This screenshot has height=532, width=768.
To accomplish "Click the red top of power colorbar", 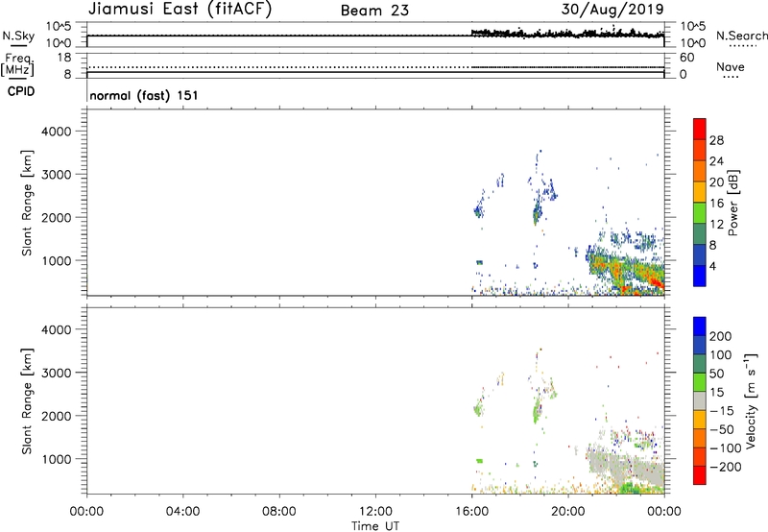I will [x=700, y=129].
